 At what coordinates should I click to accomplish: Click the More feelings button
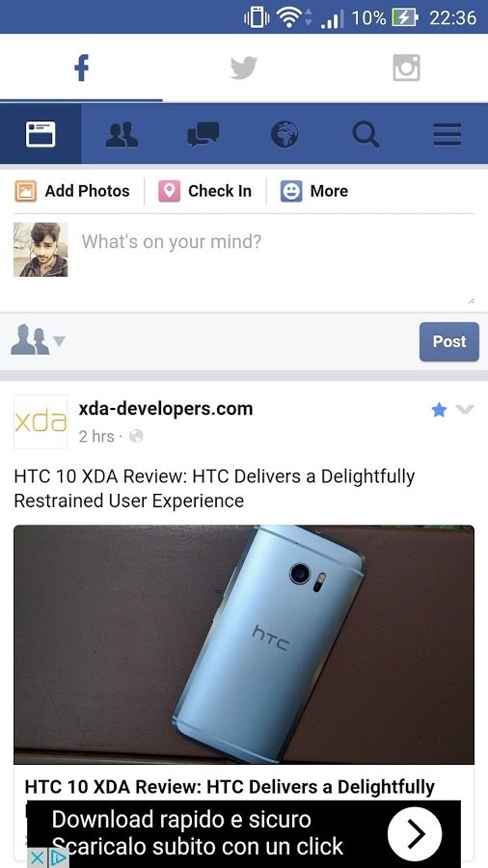tap(313, 191)
